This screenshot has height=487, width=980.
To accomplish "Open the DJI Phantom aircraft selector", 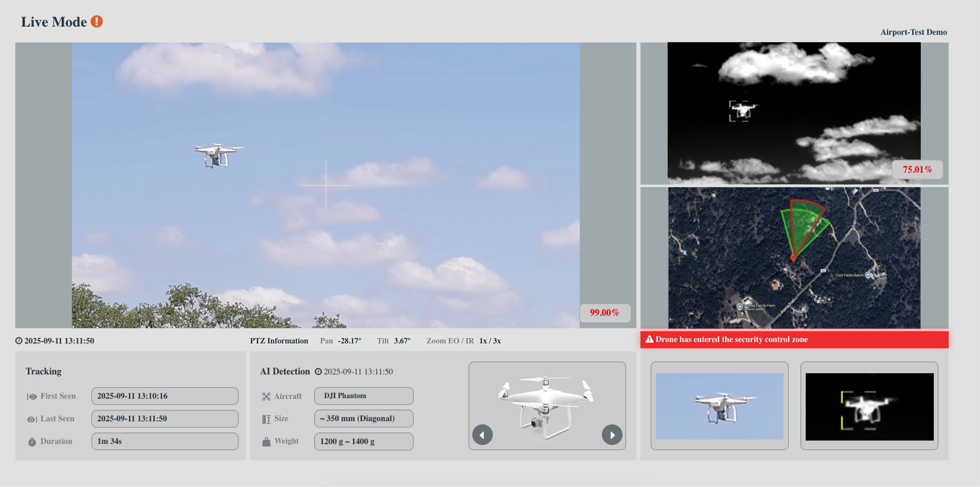I will pyautogui.click(x=363, y=396).
